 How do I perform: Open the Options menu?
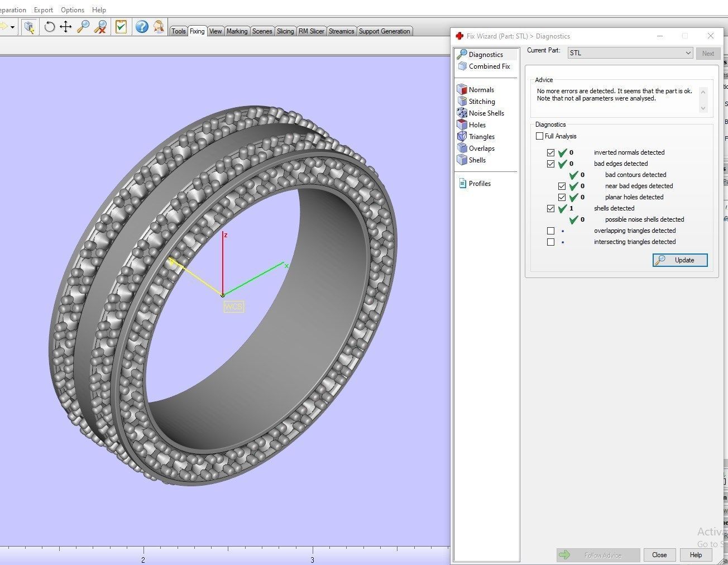(x=72, y=9)
